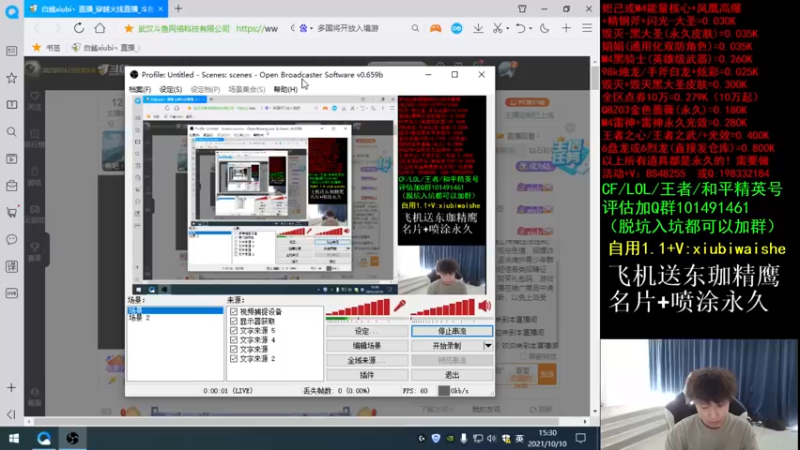Image resolution: width=800 pixels, height=450 pixels.
Task: Open a new browser tab with plus button
Action: coord(178,9)
